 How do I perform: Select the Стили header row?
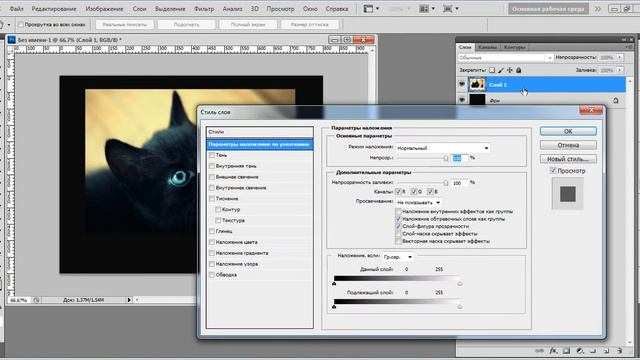pyautogui.click(x=260, y=132)
